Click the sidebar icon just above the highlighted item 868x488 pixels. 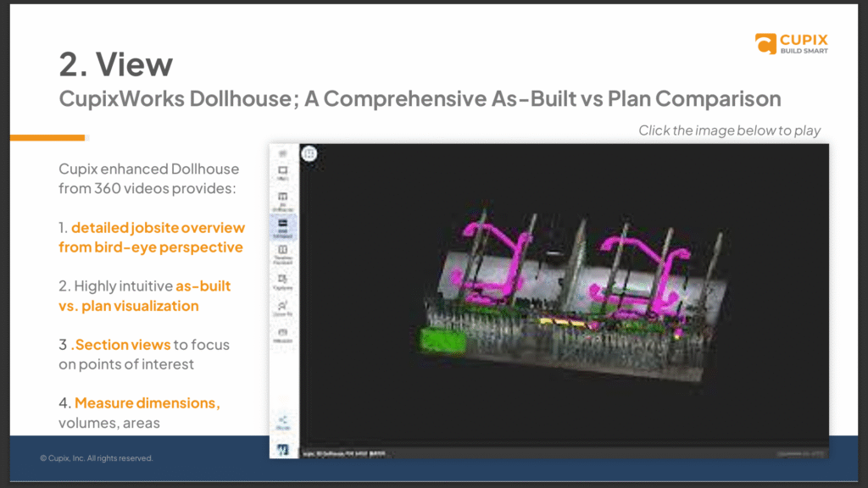(x=283, y=200)
